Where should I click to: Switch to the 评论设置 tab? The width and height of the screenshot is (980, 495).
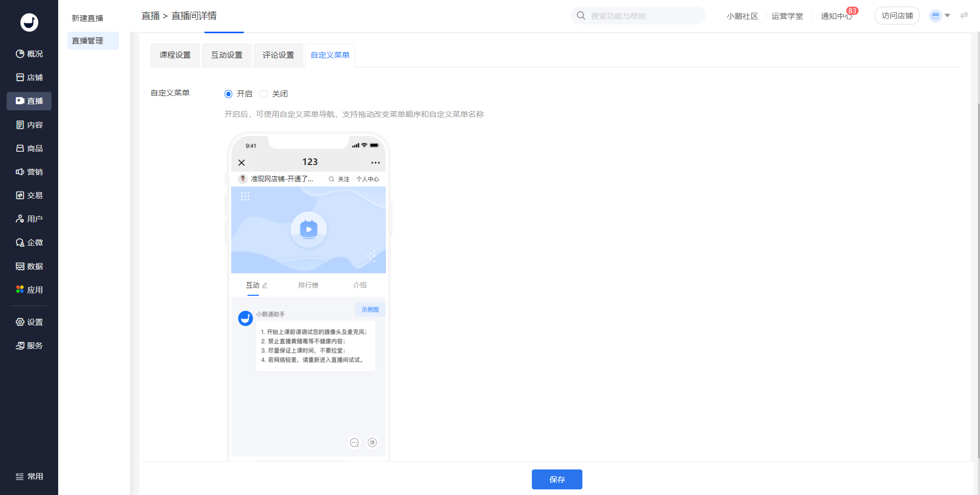278,55
